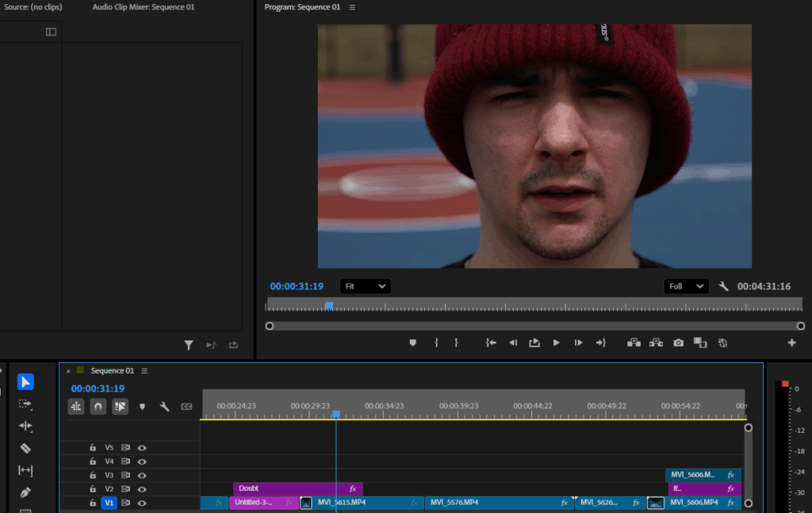Click the Add Marker icon in Program Monitor
This screenshot has width=812, height=513.
click(412, 343)
